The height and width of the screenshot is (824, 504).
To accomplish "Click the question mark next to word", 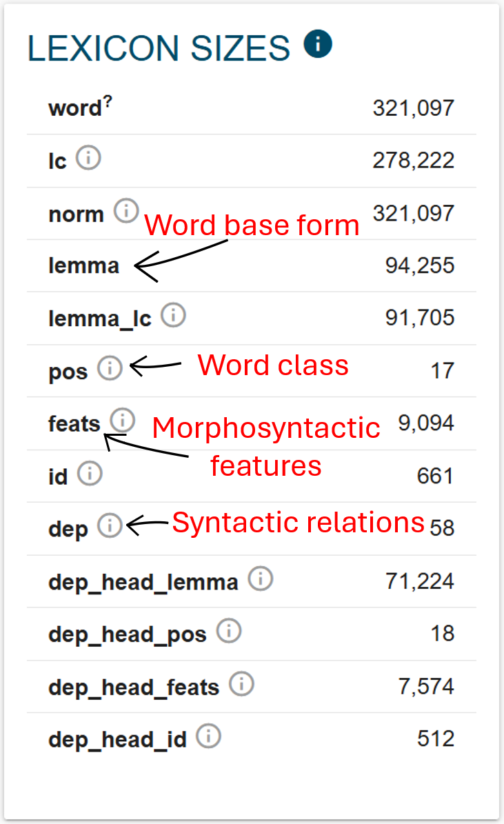I will (x=107, y=103).
